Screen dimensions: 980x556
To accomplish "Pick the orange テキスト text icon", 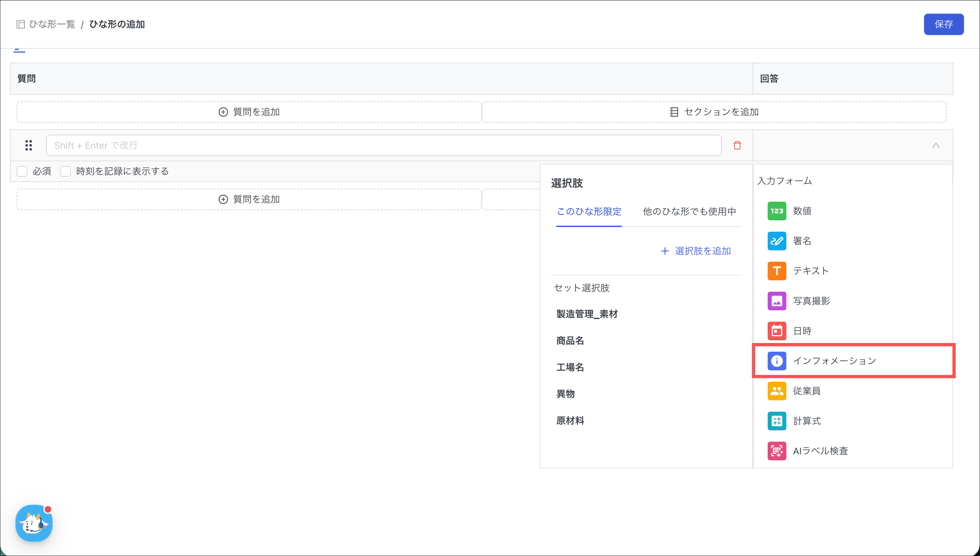I will (777, 271).
